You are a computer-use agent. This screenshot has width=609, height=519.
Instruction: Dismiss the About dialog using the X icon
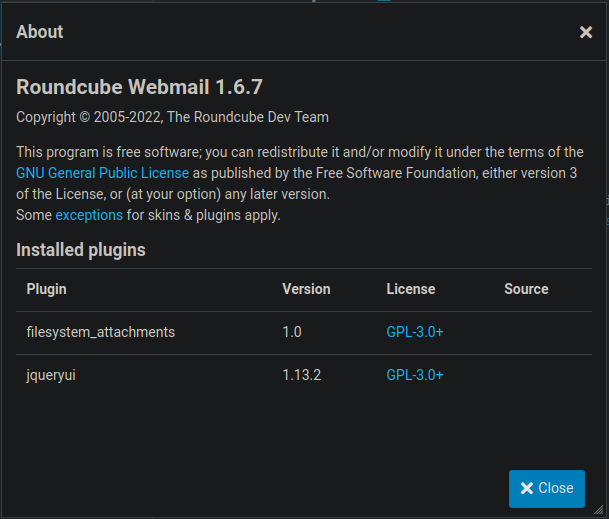(x=586, y=32)
